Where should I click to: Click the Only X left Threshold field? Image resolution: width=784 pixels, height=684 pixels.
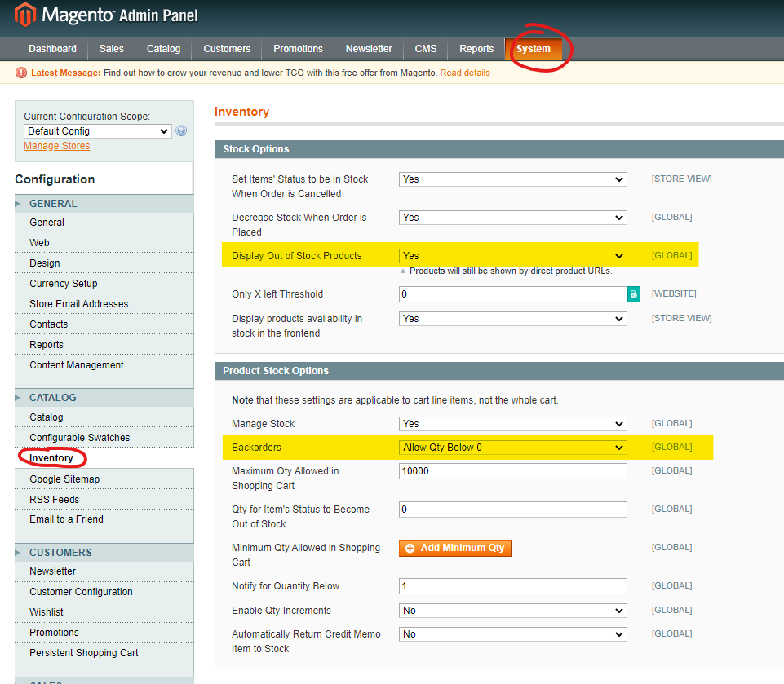coord(513,294)
